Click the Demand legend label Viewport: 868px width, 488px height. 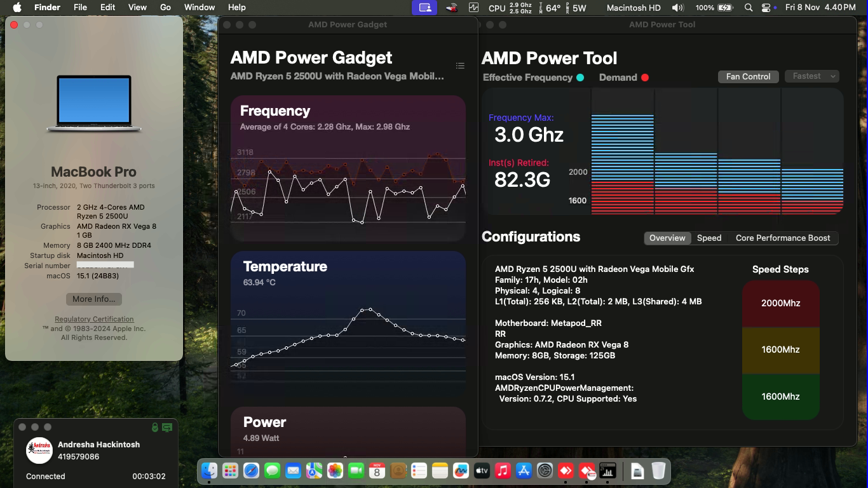(x=618, y=78)
